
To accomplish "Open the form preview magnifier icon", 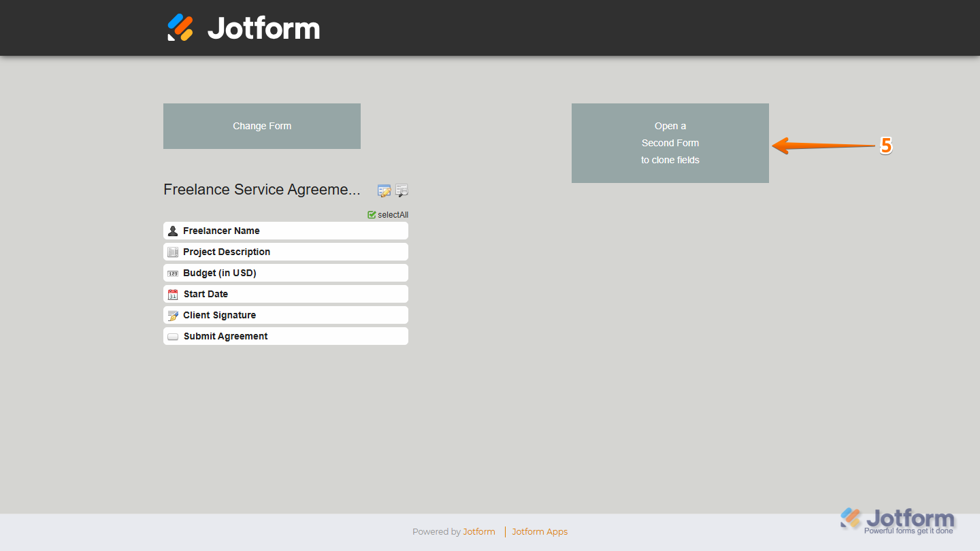I will click(x=402, y=190).
